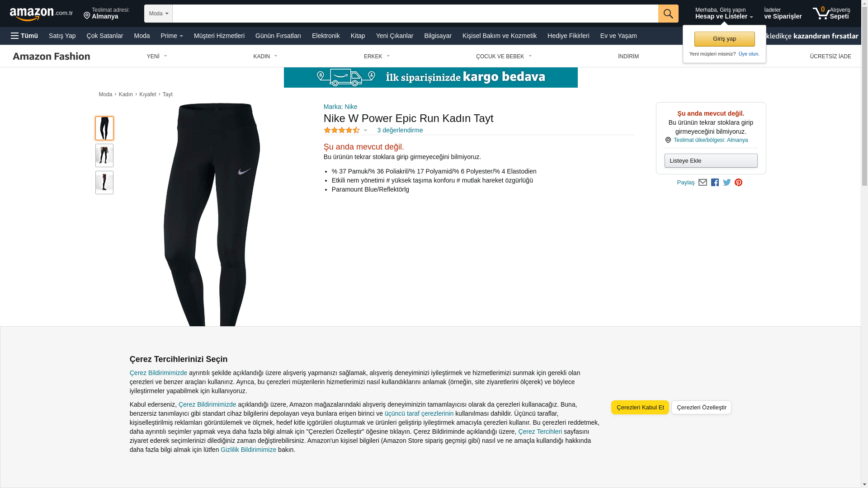
Task: Expand the Listeye Ekle list selector
Action: (x=711, y=161)
